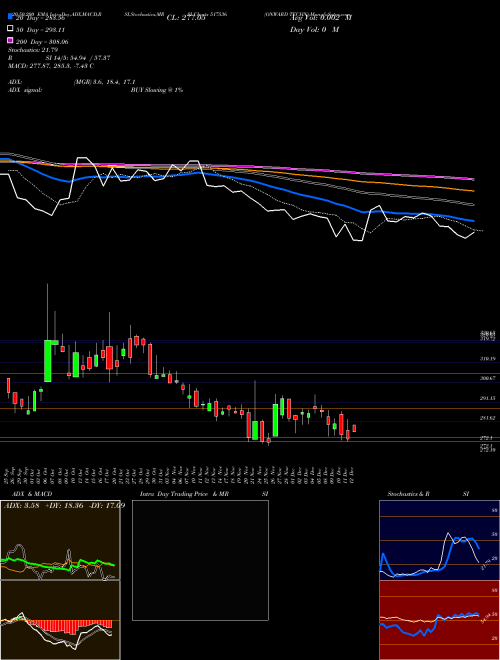Click the last red candlestick on the chart
500x660 pixels.
[x=354, y=428]
